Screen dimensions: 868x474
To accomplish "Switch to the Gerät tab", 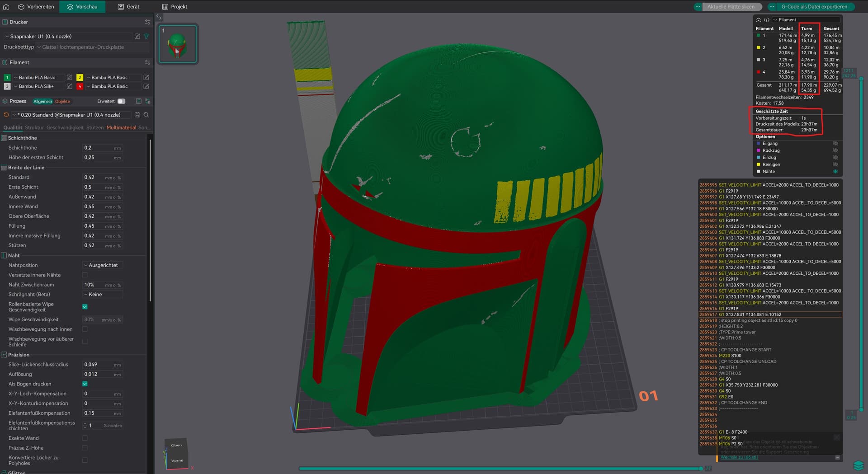I will [128, 7].
